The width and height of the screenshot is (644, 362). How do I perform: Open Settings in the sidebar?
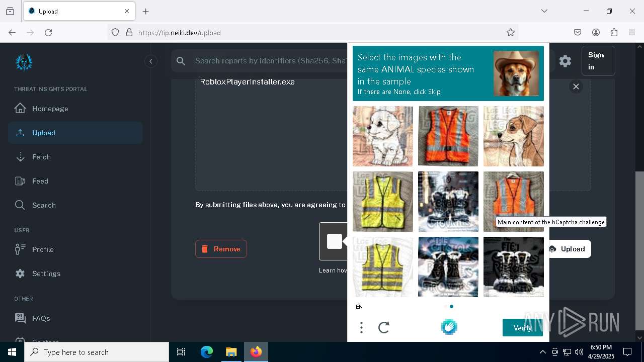[75, 274]
